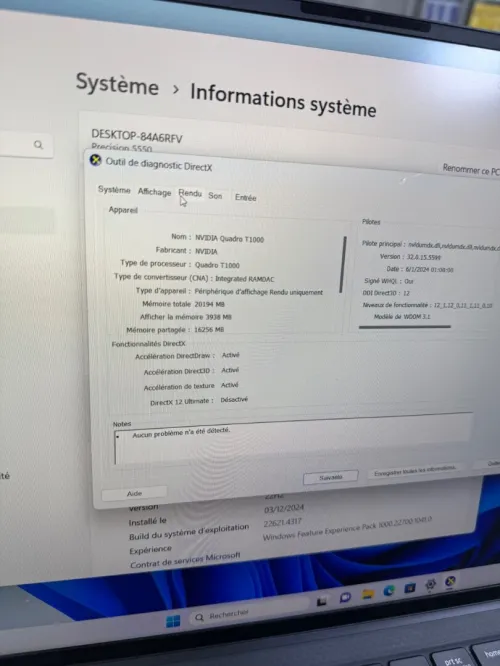
Task: Open File Explorer from the taskbar
Action: (368, 594)
